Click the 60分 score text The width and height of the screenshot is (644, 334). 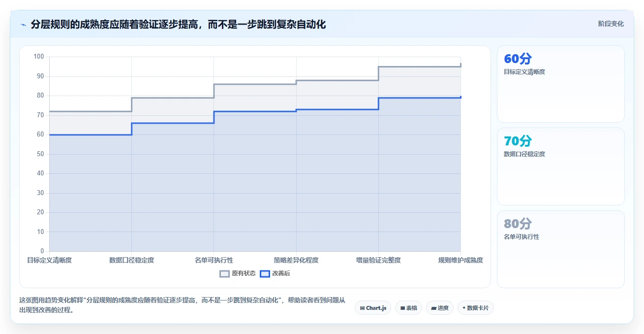pos(518,59)
